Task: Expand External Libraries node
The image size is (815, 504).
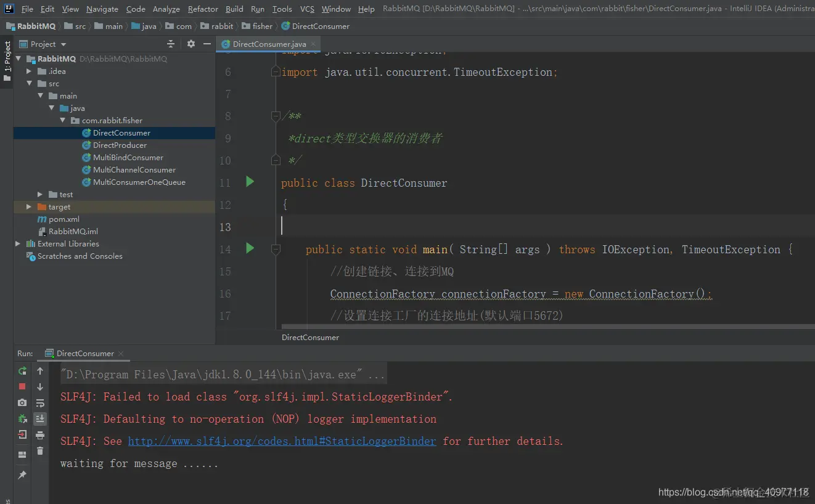Action: point(18,244)
